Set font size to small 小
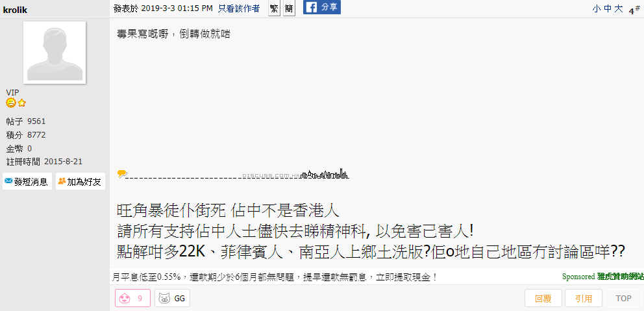 (x=597, y=9)
